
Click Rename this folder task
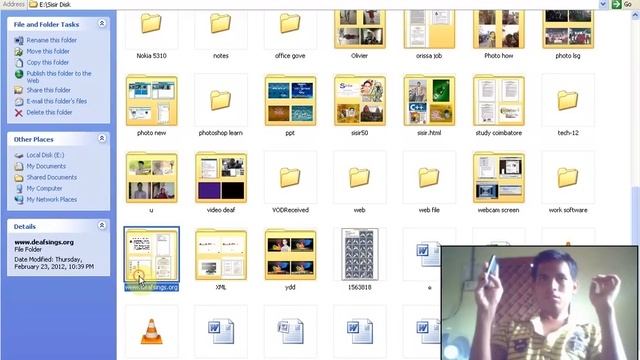51,40
